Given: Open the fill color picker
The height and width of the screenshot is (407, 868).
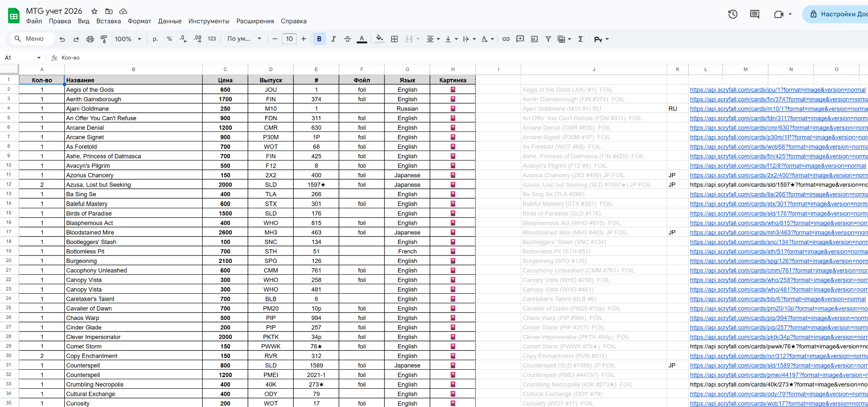Looking at the screenshot, I should point(379,39).
